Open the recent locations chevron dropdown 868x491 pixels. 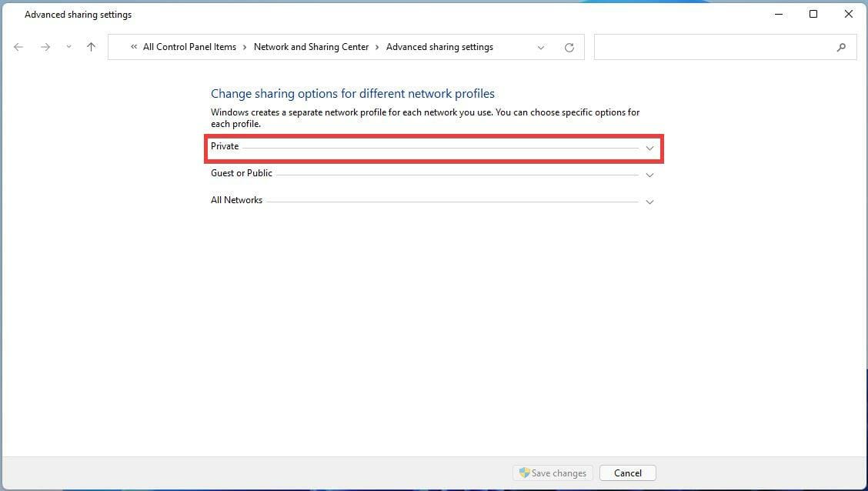[68, 47]
